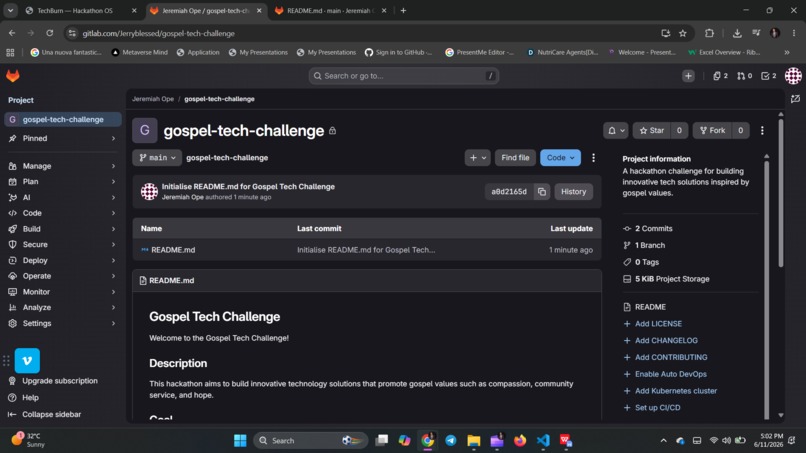Viewport: 806px width, 453px height.
Task: Open project actions three-dot menu beside Fork
Action: coord(762,131)
